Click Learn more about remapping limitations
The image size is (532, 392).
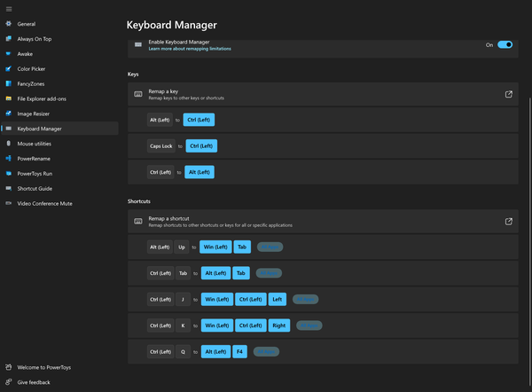190,49
